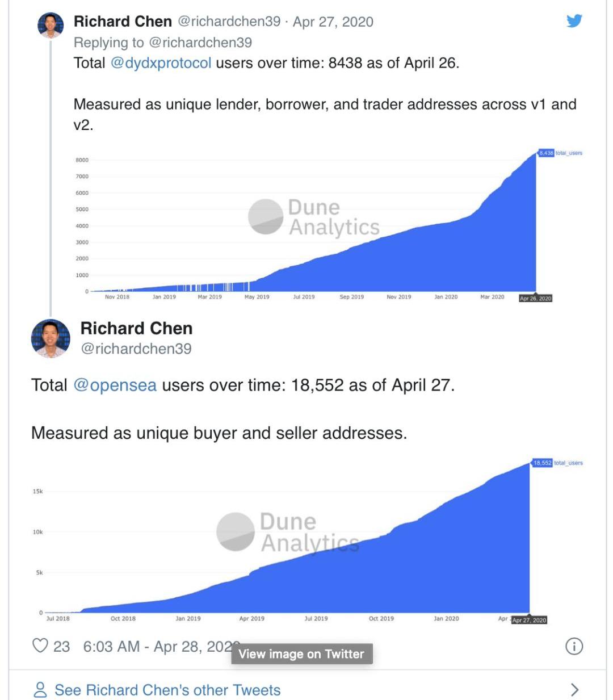Open the Apr 27, 2020 tweet date
Screen dimensions: 613x700
tap(333, 22)
